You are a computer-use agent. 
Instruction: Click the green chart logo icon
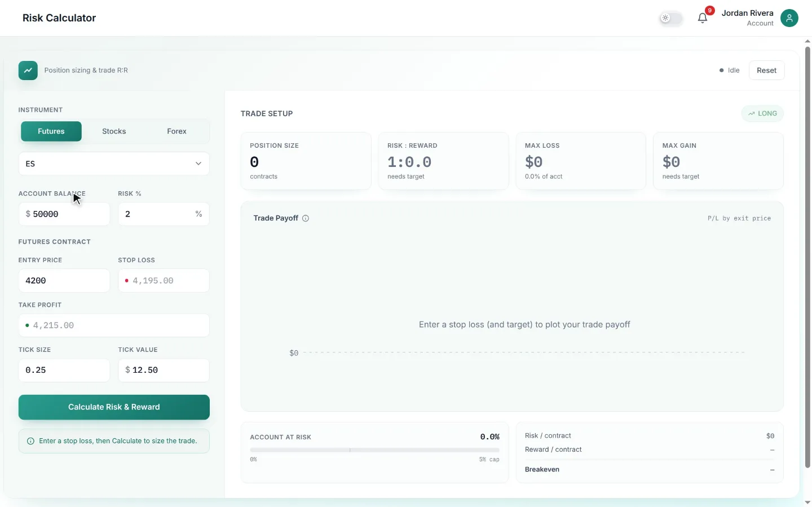28,70
